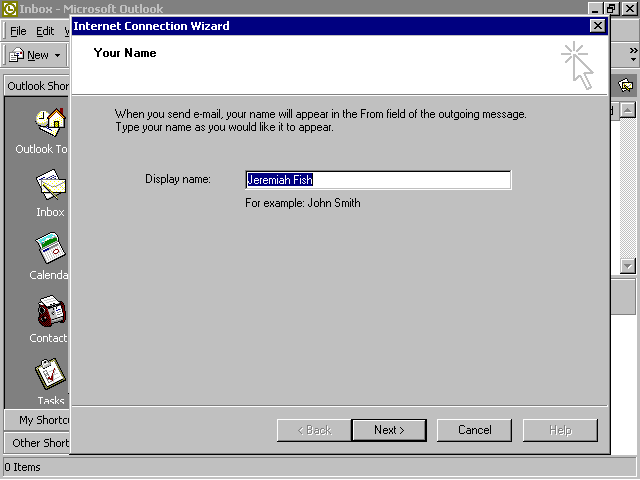This screenshot has width=640, height=480.
Task: Click the '0 Items' status bar text
Action: click(x=22, y=467)
